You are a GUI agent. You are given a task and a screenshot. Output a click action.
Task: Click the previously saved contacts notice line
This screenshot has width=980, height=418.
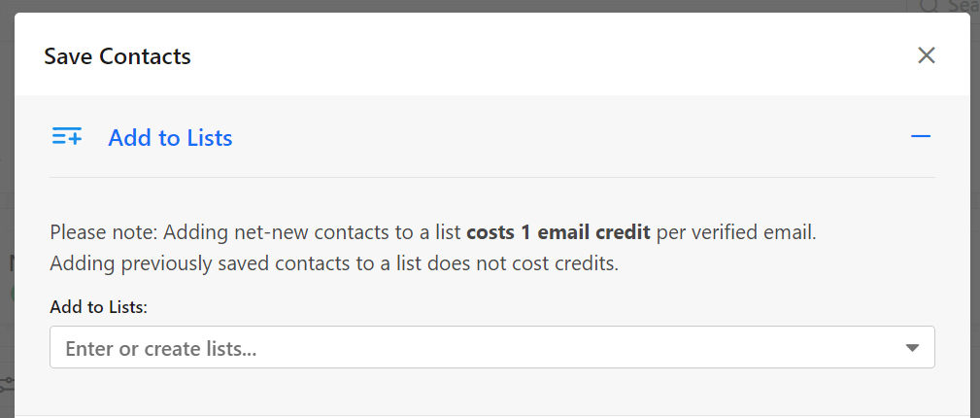(334, 263)
